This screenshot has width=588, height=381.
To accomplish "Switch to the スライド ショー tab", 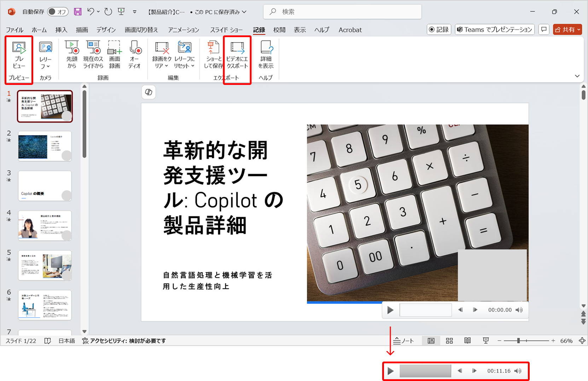I will [226, 30].
